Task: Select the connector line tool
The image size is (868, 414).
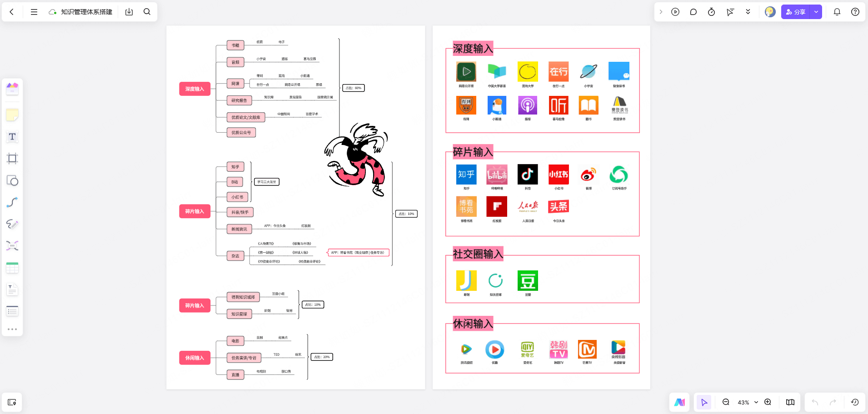Action: point(12,203)
